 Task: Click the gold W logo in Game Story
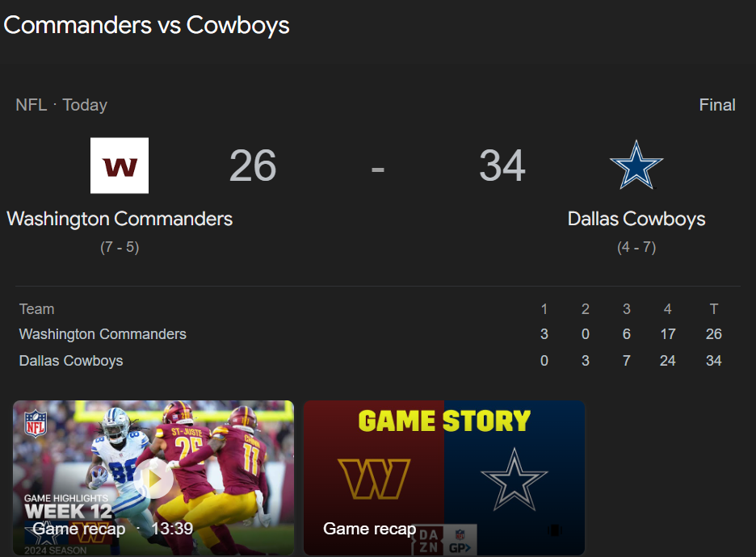pos(374,479)
